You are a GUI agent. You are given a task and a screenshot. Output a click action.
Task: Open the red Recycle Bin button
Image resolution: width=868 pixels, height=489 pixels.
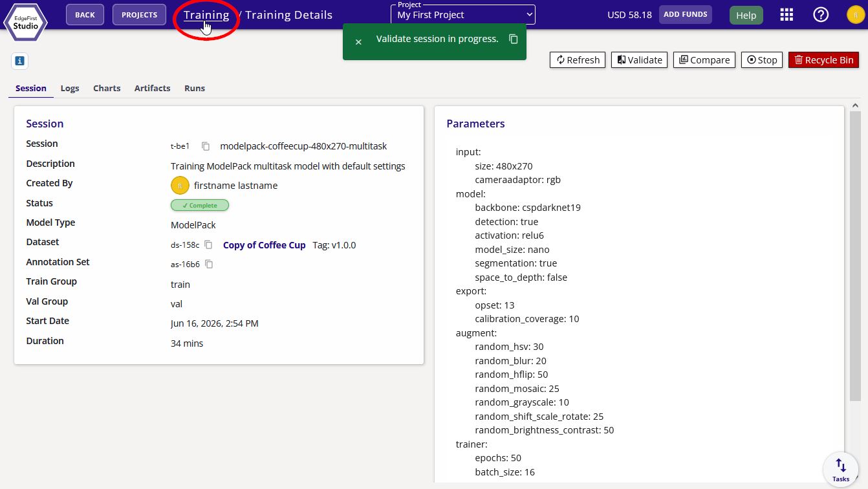823,60
